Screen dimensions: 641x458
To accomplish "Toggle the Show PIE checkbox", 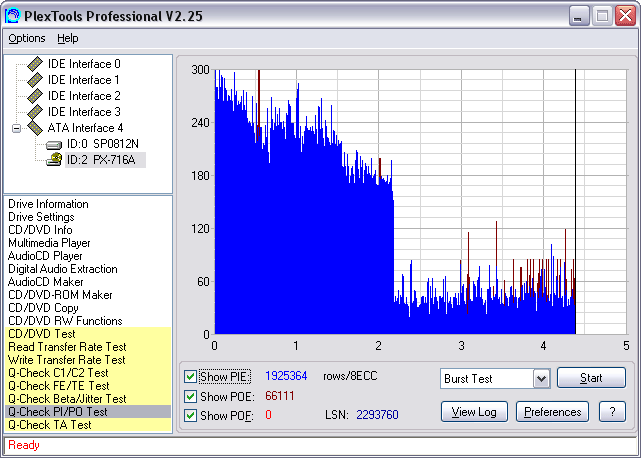I will 190,376.
